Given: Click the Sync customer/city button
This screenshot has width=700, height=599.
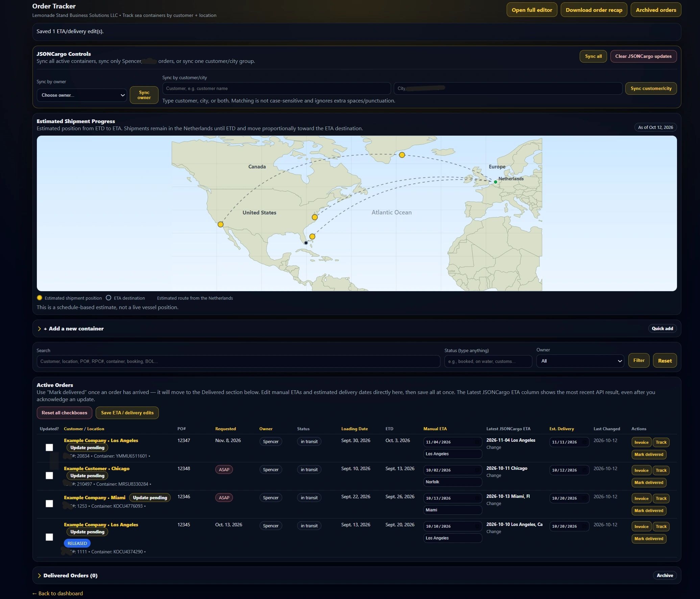Looking at the screenshot, I should point(651,88).
